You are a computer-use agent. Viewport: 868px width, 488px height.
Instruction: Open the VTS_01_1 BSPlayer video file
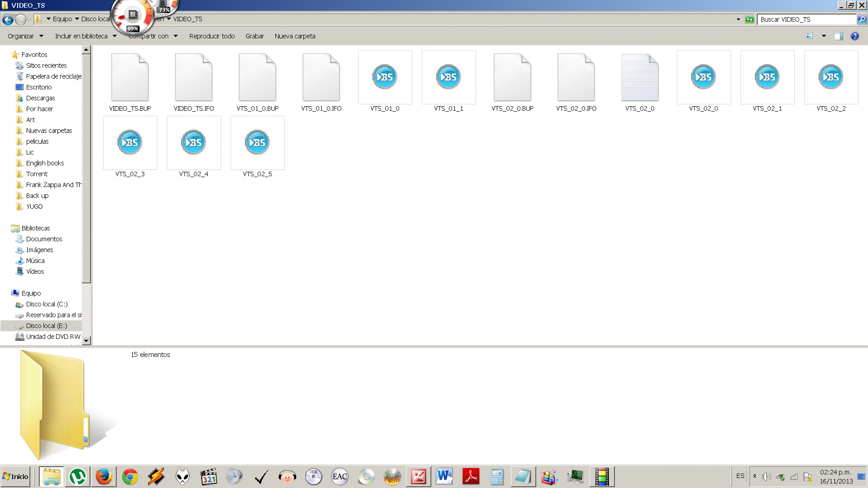coord(448,78)
